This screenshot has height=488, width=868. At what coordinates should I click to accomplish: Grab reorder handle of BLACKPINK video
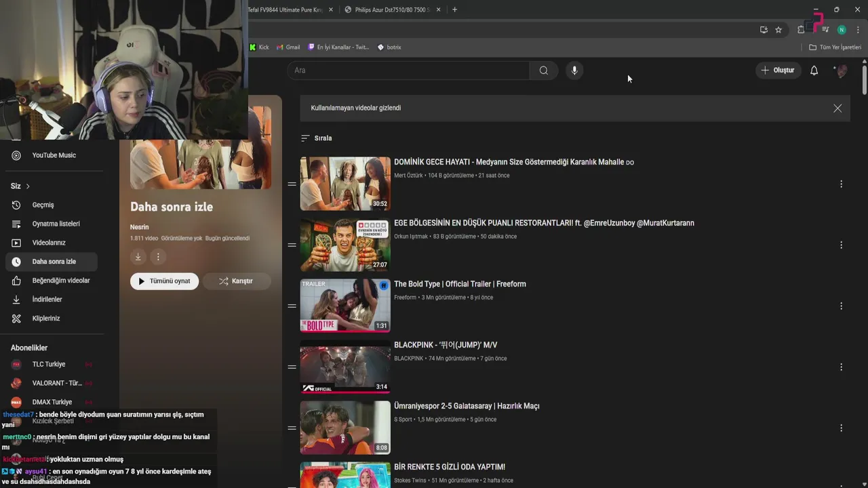tap(292, 367)
